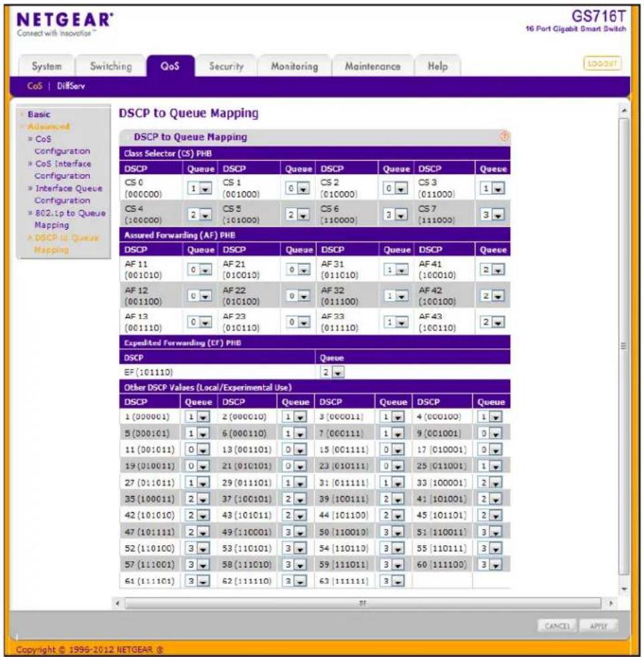The image size is (644, 657).
Task: Select the QoS tab
Action: 170,66
